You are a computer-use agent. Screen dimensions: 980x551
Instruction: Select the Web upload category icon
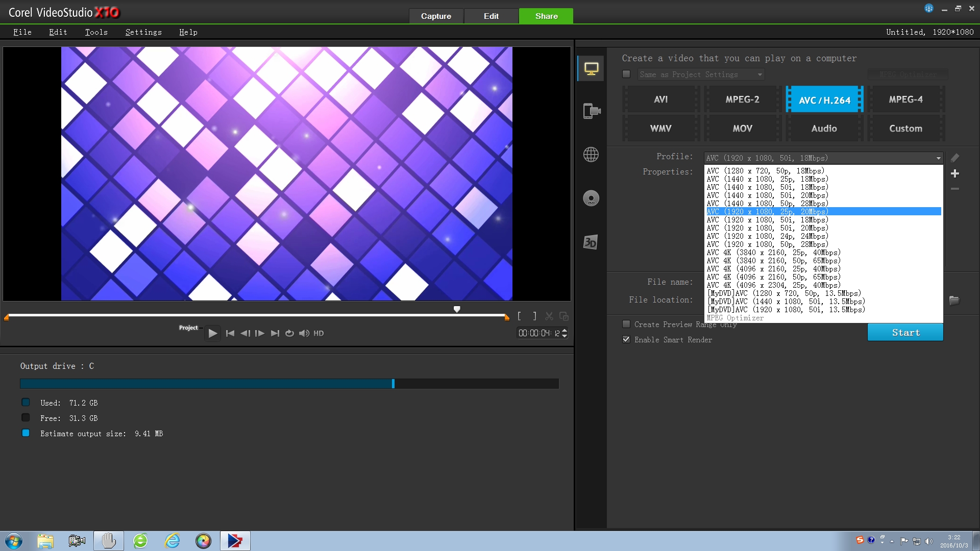591,155
